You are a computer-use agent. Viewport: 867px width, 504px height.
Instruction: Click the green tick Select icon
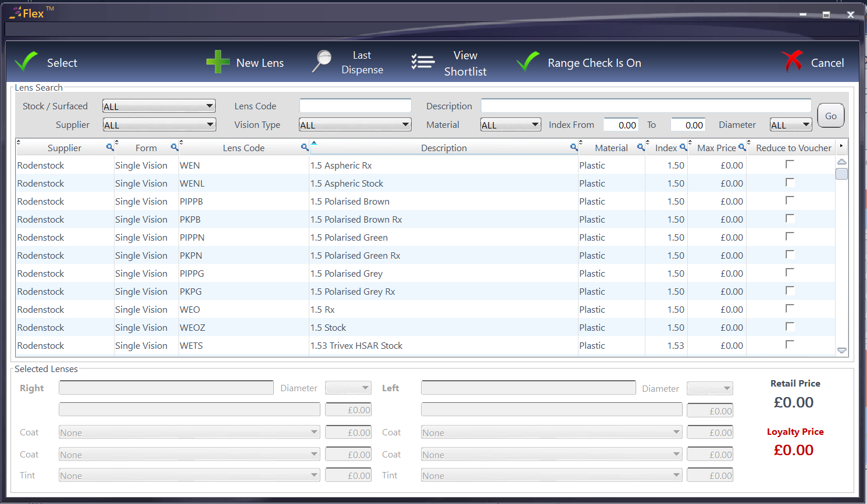[x=26, y=61]
